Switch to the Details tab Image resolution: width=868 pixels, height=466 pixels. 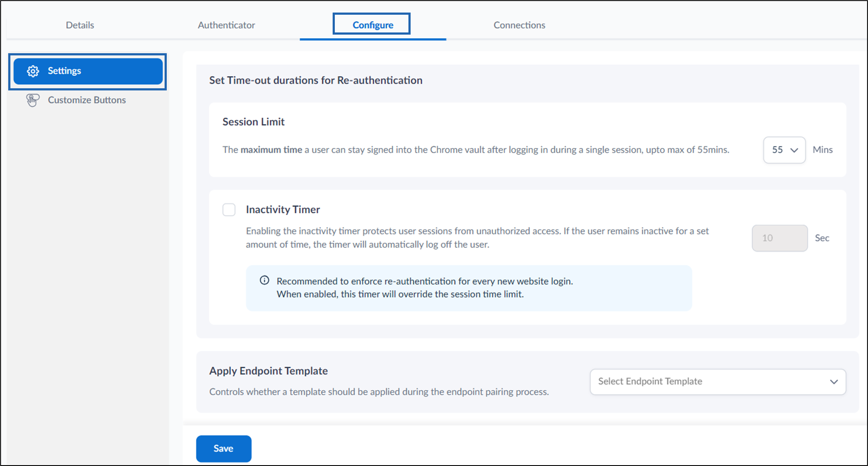(80, 25)
